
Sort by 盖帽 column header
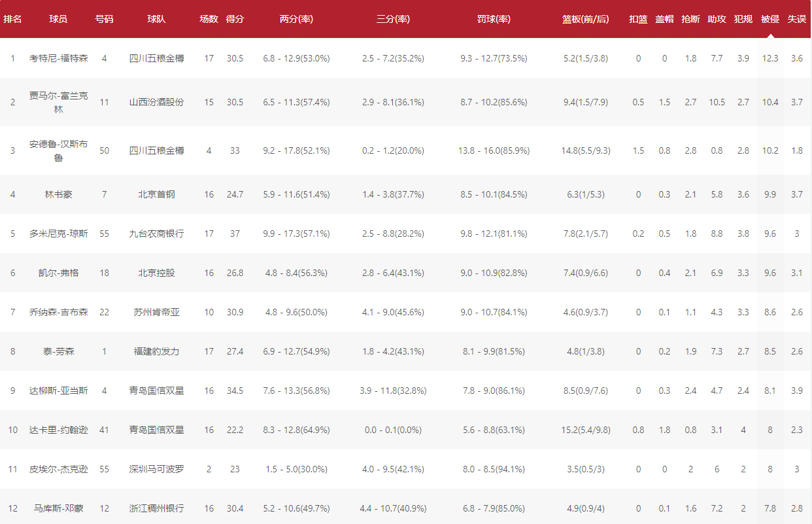click(x=664, y=20)
